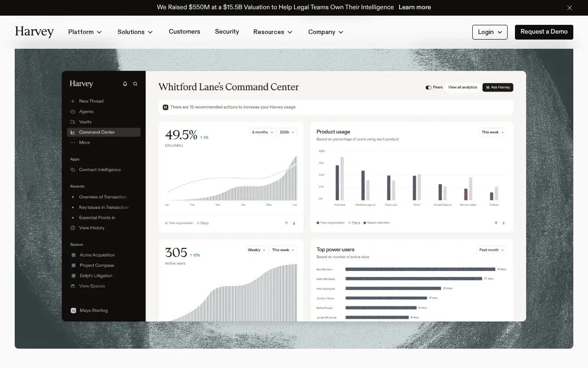Click download icon on DAU/MAU card
Viewport: 588px width, 368px height.
pos(294,223)
